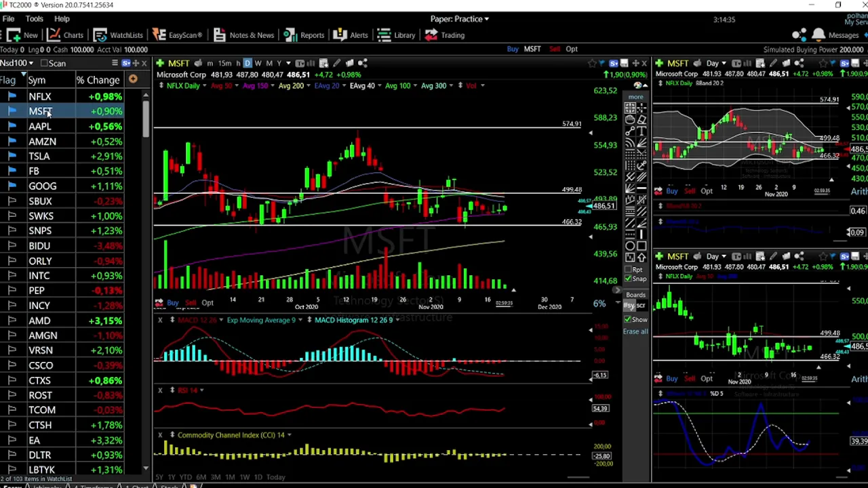868x488 pixels.
Task: Open WatchLists from the top toolbar
Action: 118,35
